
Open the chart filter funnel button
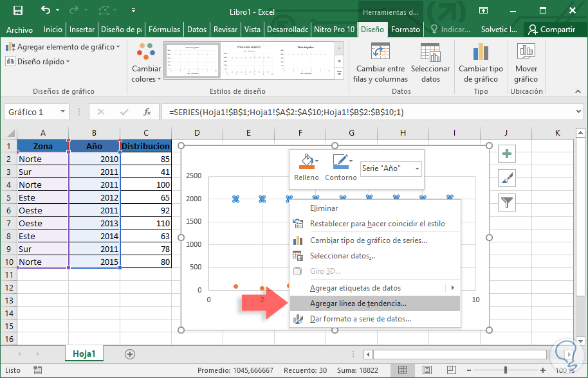pyautogui.click(x=507, y=203)
